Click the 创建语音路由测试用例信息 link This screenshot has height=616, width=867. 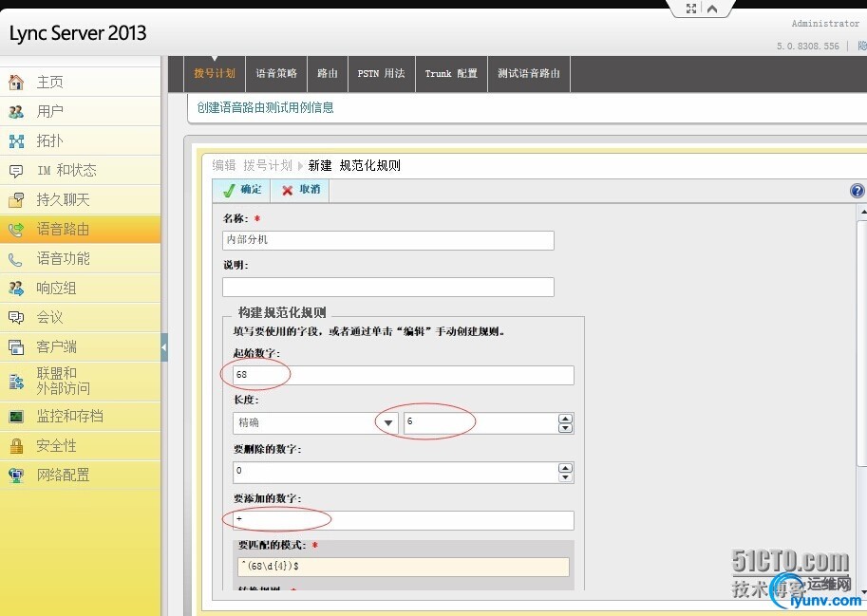(265, 108)
